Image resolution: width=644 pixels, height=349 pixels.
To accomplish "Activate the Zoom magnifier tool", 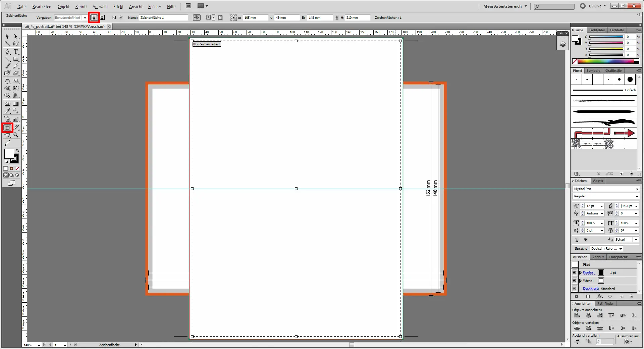I will coord(16,135).
